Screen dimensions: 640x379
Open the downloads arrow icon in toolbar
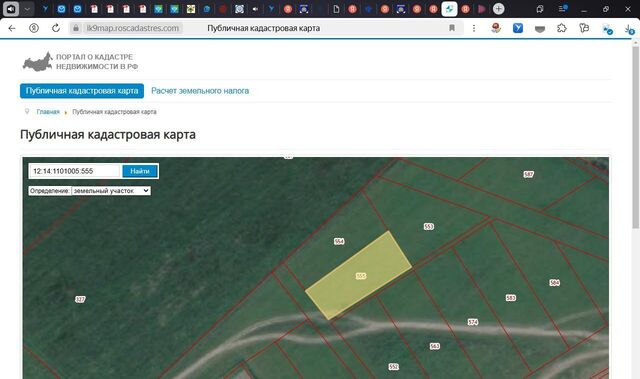[x=629, y=29]
